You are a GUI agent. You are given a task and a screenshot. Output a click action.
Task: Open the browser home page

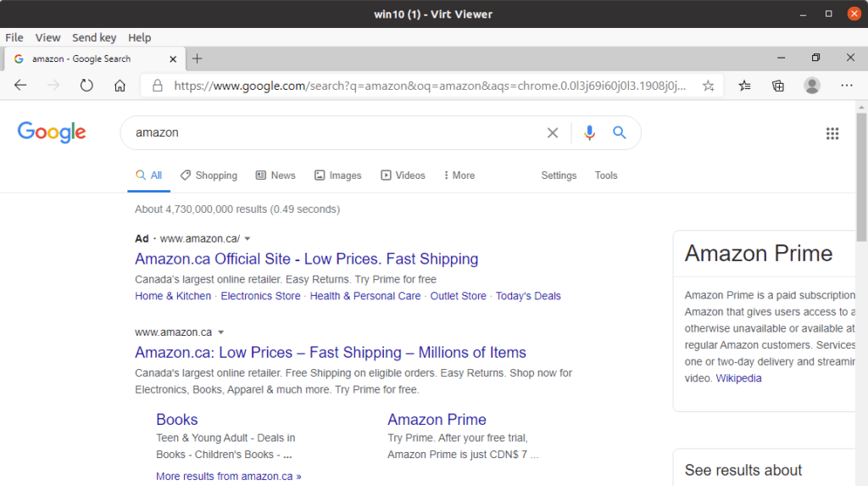click(x=120, y=86)
